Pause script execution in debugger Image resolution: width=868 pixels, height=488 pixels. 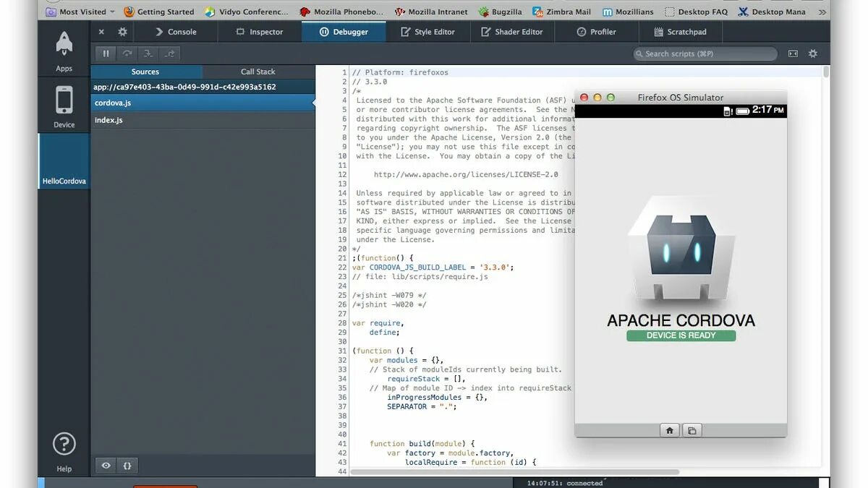[x=106, y=53]
